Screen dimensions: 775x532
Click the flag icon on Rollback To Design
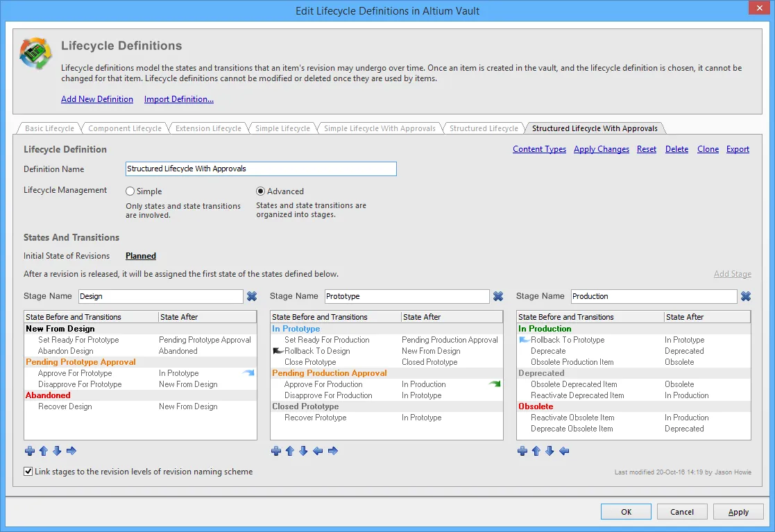278,351
